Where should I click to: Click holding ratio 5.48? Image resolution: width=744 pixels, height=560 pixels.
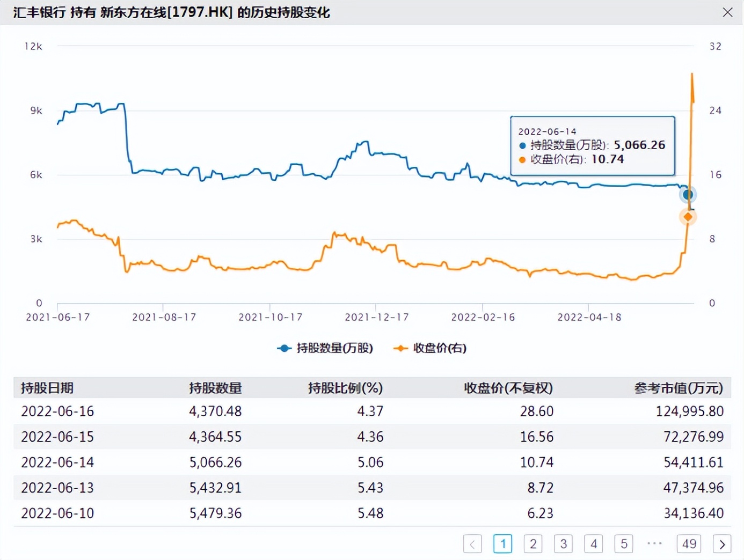pos(370,513)
